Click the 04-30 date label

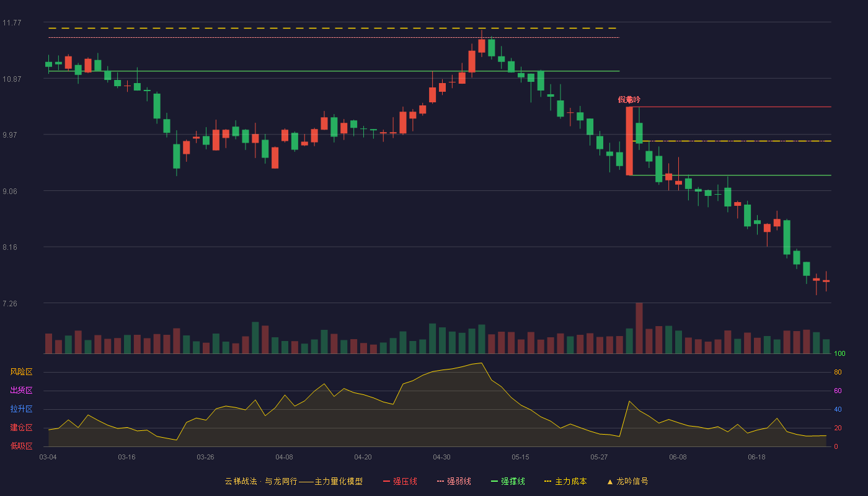441,457
